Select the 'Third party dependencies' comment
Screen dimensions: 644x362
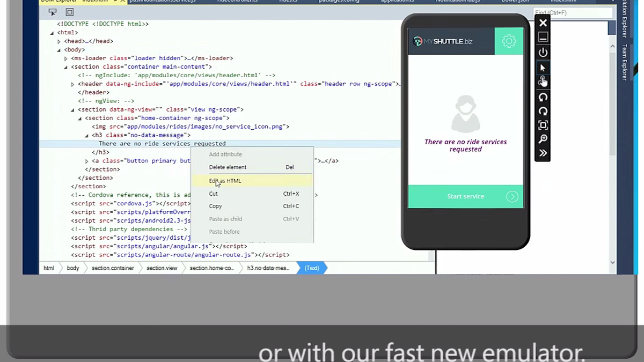[129, 230]
